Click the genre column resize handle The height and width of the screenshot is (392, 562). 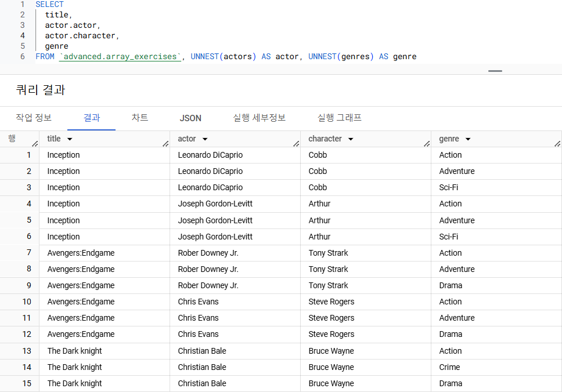pyautogui.click(x=558, y=144)
